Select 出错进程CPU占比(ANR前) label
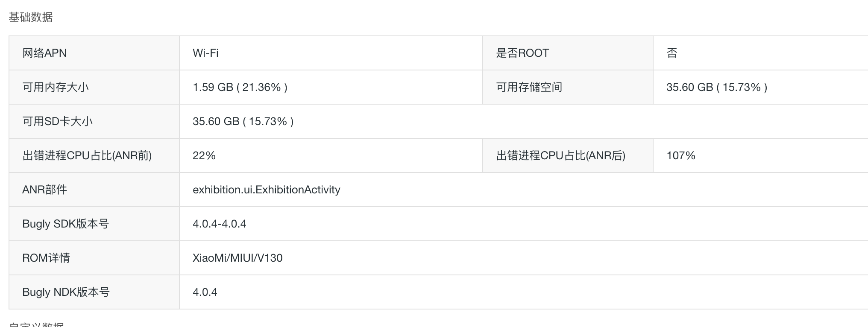Viewport: 868px width, 327px height. click(x=87, y=155)
